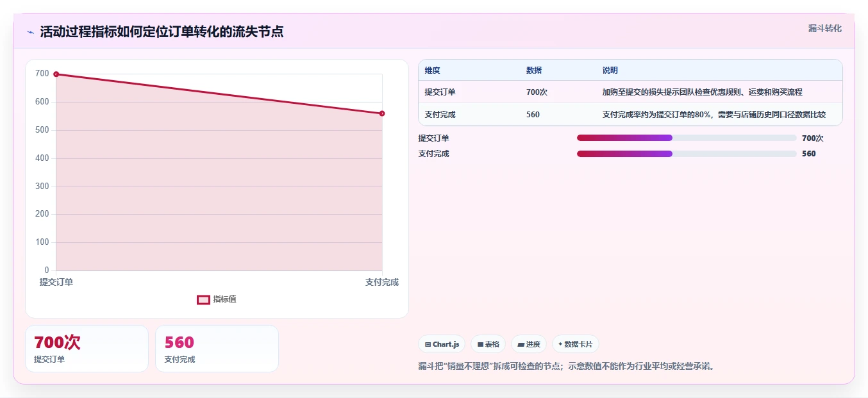This screenshot has width=868, height=398.
Task: Click the 提交订单 progress bar label
Action: [x=434, y=138]
